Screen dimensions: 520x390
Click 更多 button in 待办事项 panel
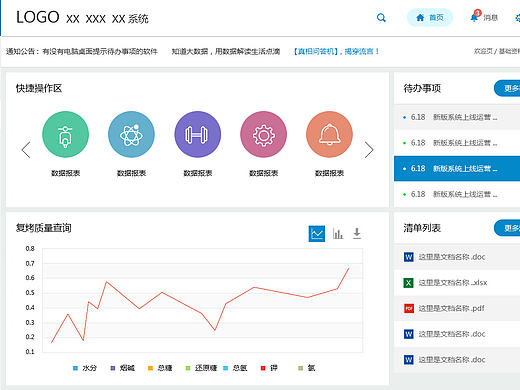507,88
